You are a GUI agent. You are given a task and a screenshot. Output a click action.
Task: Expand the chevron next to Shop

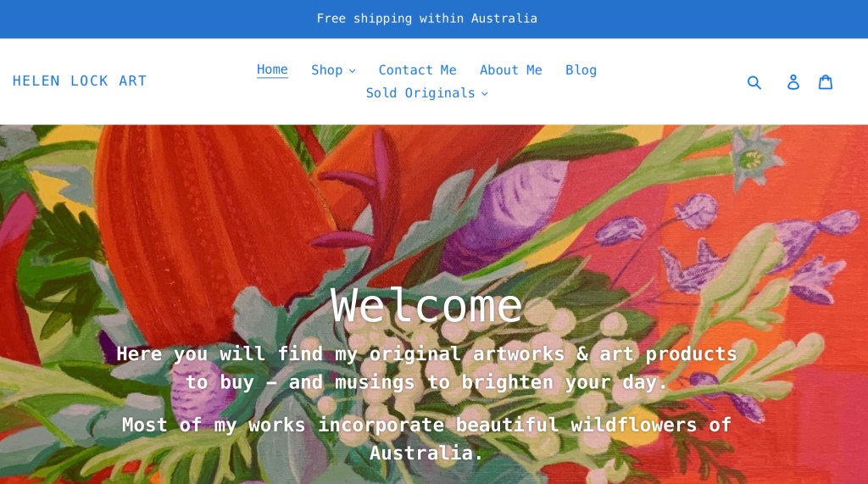[x=352, y=71]
